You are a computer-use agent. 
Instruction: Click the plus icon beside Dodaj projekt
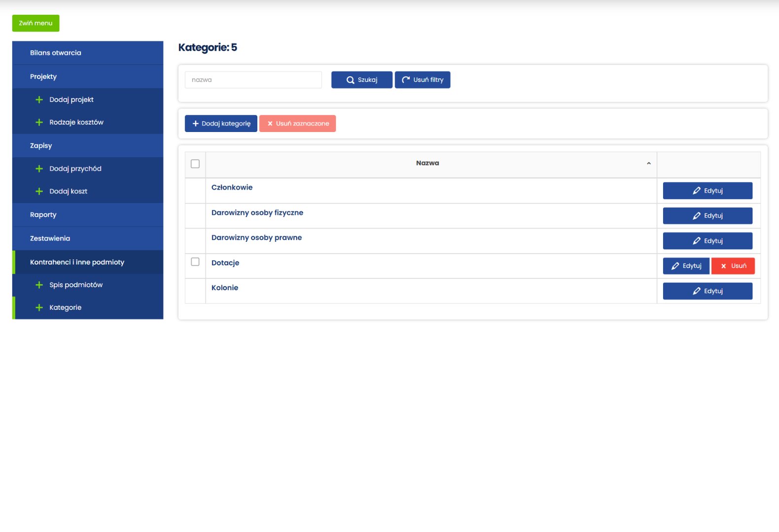pos(39,100)
